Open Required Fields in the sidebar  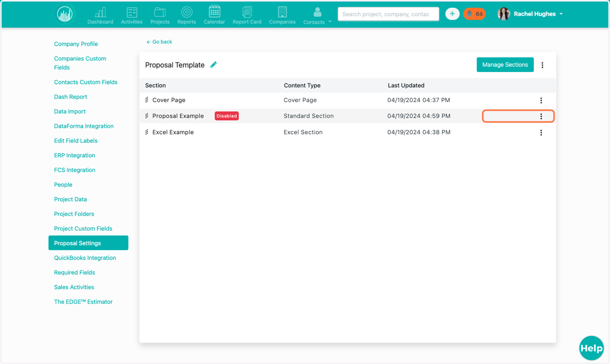(x=74, y=273)
